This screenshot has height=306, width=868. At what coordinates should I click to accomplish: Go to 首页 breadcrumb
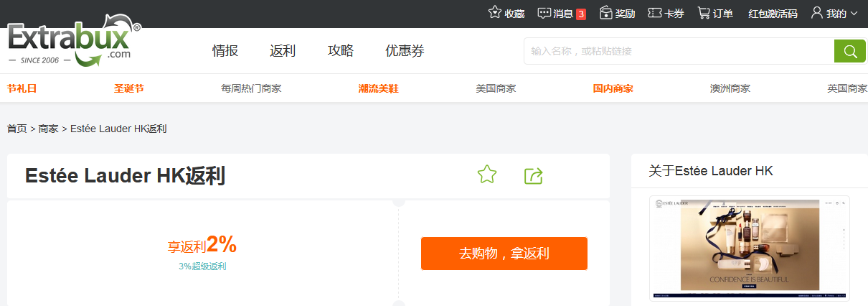click(16, 129)
